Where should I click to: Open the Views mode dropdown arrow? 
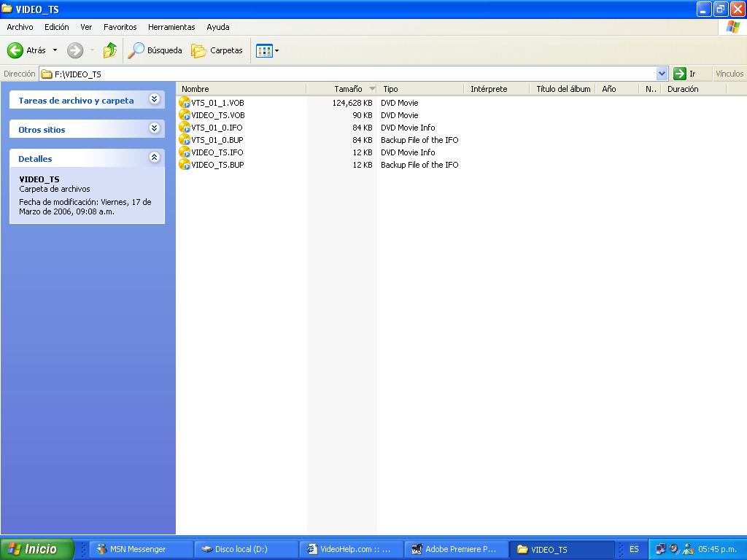(x=276, y=50)
